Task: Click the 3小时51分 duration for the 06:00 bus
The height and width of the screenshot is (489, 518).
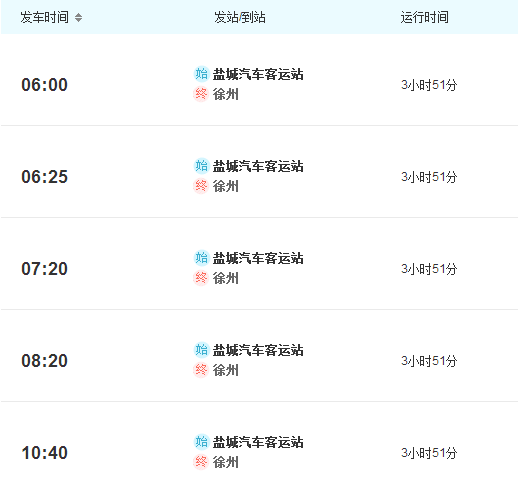Action: 429,85
